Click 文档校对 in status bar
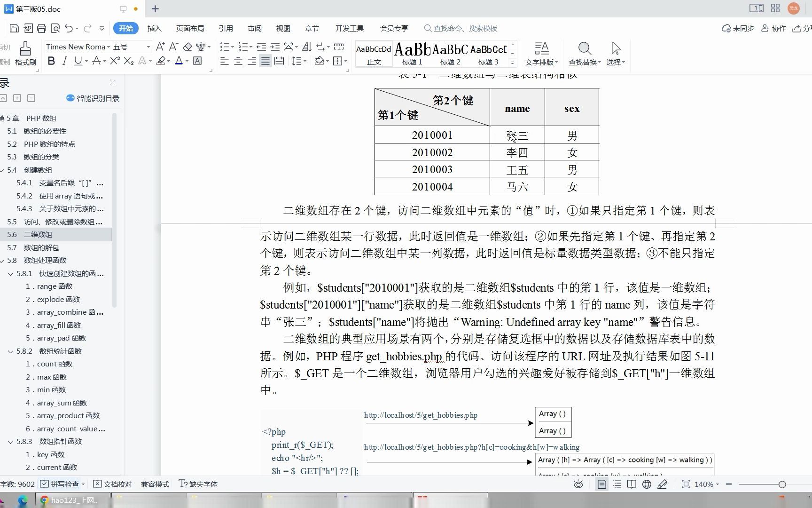The height and width of the screenshot is (508, 812). click(x=112, y=484)
